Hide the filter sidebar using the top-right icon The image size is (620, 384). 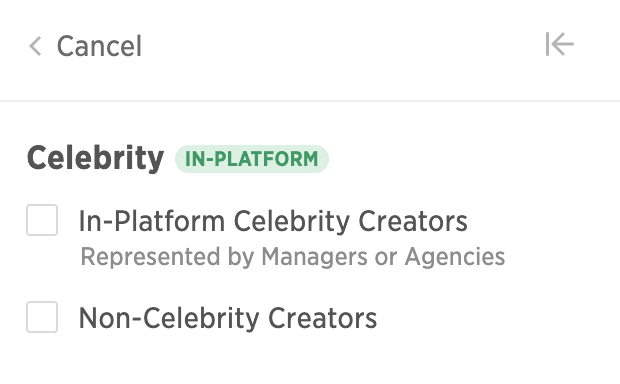click(560, 44)
